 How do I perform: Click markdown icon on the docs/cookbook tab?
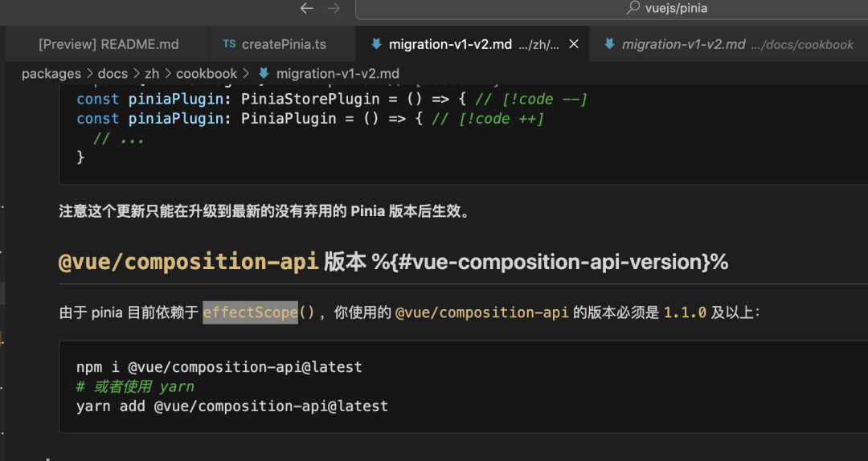(609, 44)
